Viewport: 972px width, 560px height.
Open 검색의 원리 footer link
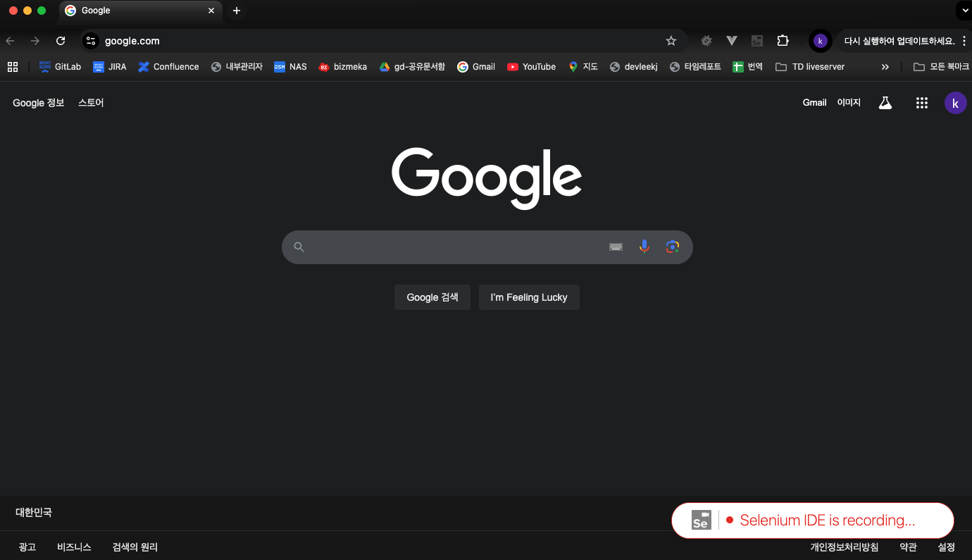(x=135, y=547)
